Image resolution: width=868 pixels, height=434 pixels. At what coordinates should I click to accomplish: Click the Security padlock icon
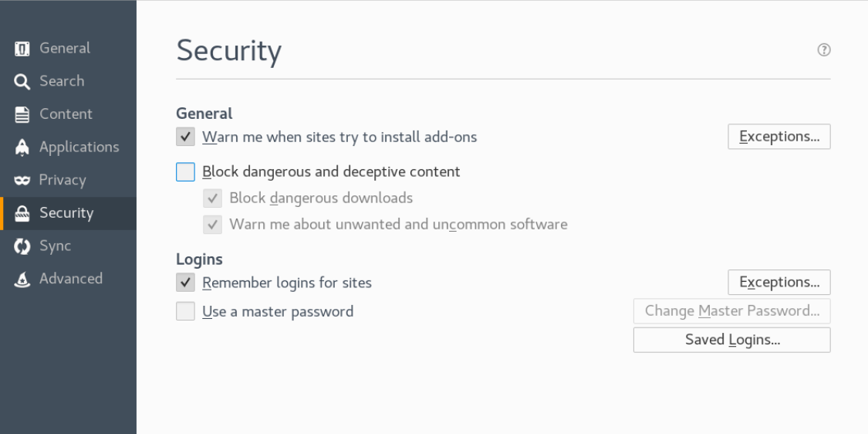point(22,213)
